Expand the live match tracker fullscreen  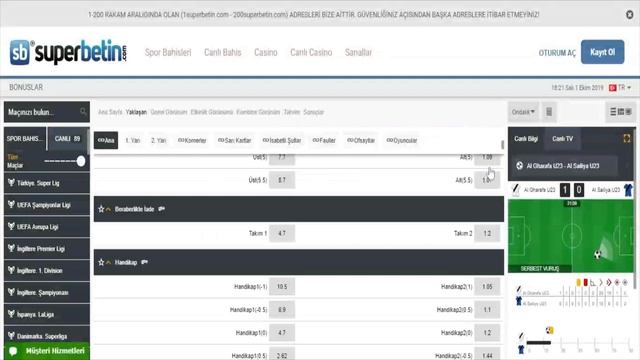[x=627, y=139]
